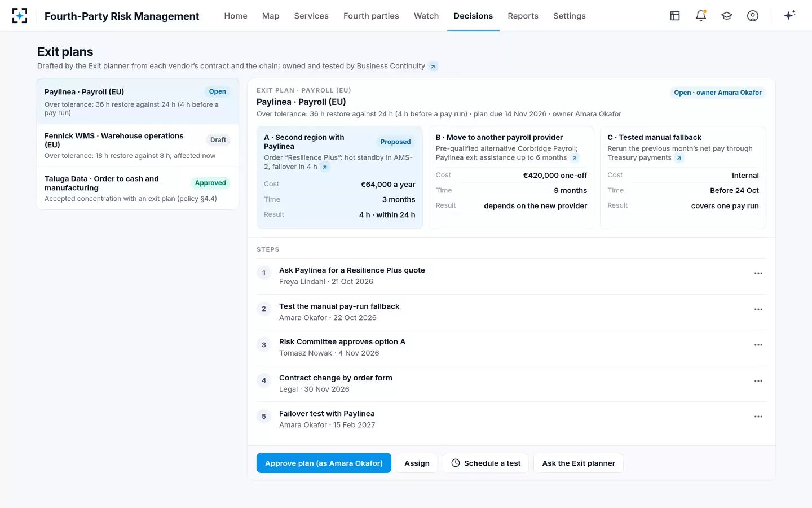Open the notifications bell
Screen dimensions: 812x508
[701, 16]
